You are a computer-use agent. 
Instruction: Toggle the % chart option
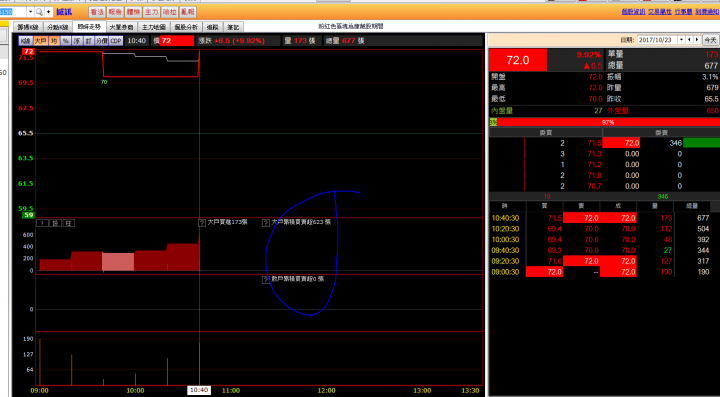tap(66, 41)
